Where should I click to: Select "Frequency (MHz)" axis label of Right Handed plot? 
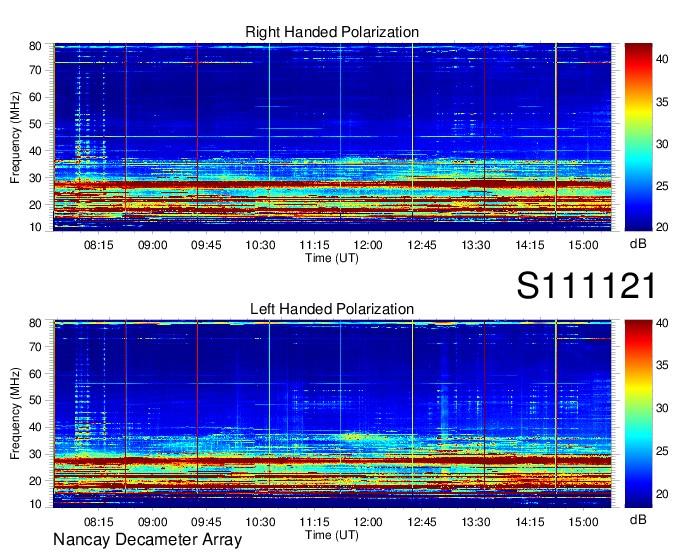click(x=15, y=137)
